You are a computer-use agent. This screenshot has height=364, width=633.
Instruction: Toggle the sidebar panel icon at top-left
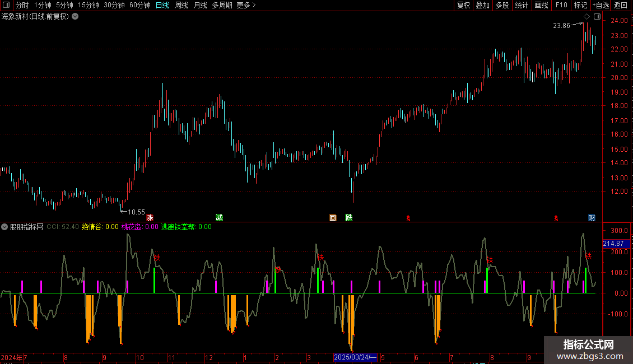[x=6, y=5]
